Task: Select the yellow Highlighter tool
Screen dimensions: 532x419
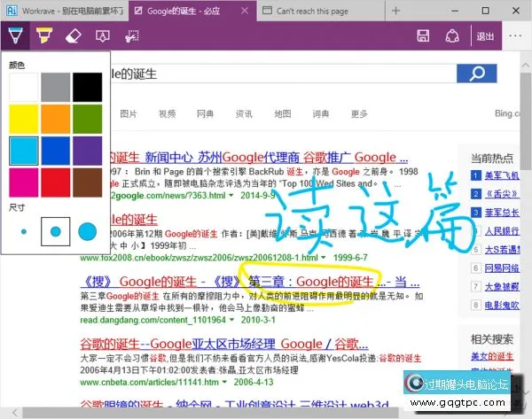Action: point(44,35)
